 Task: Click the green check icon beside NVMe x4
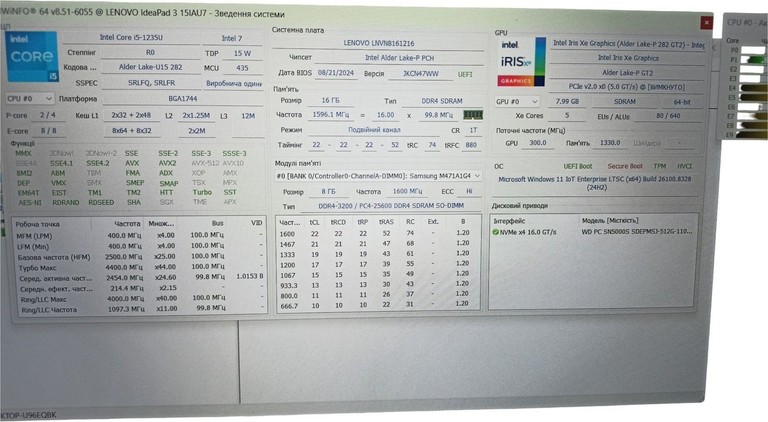point(495,232)
